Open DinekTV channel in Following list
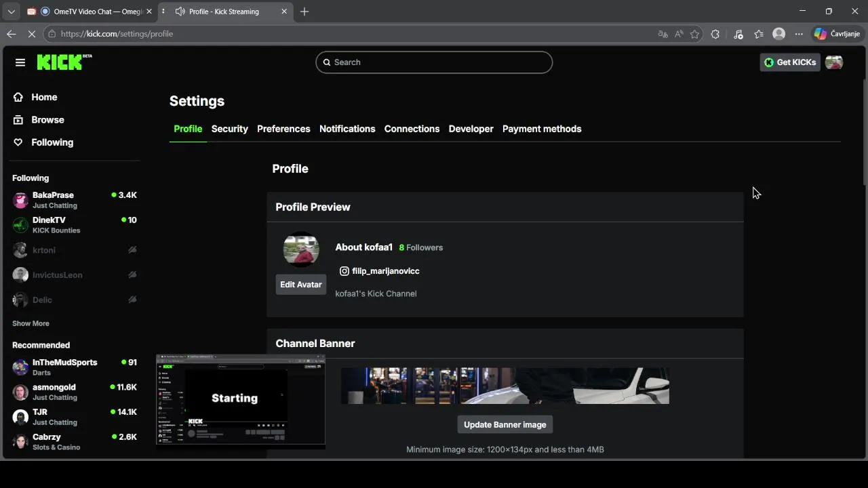The width and height of the screenshot is (868, 488). click(x=75, y=225)
